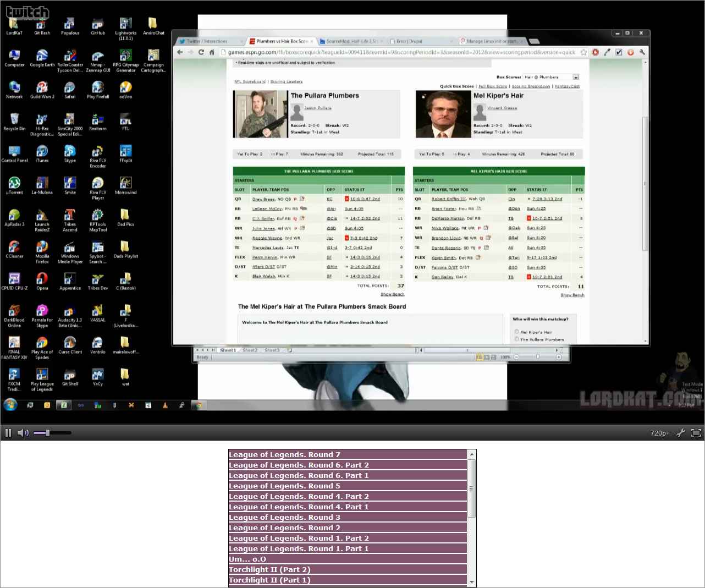705x588 pixels.
Task: Click the ESPN URL address bar
Action: coord(401,52)
